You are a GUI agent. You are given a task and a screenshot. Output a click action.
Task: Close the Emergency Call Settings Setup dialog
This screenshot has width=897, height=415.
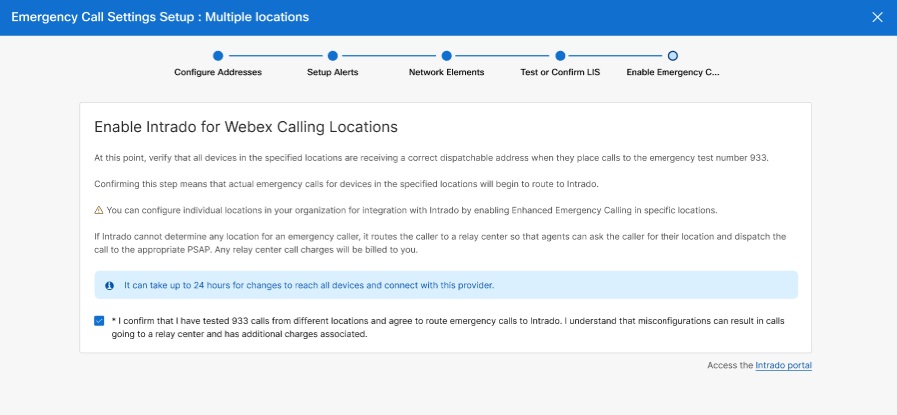click(x=877, y=17)
